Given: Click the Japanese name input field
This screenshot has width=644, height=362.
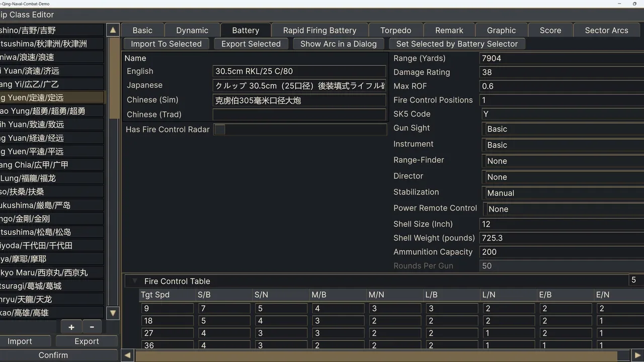Looking at the screenshot, I should [x=299, y=85].
